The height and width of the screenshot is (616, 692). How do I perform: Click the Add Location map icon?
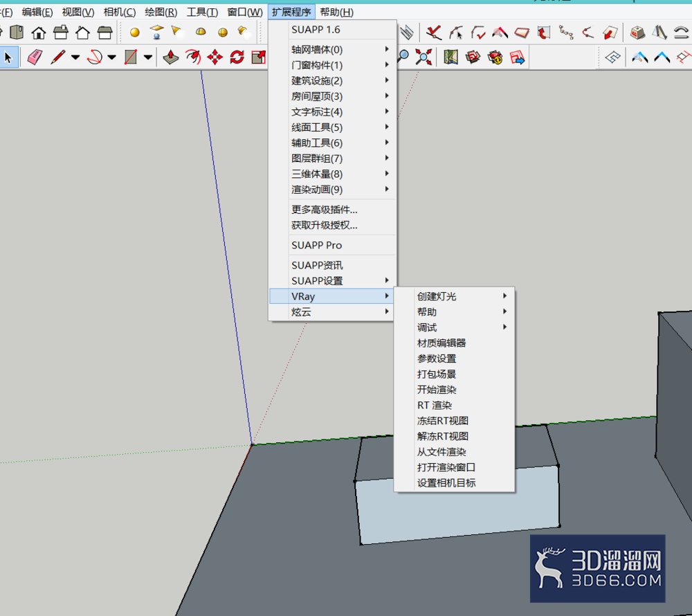[x=450, y=57]
